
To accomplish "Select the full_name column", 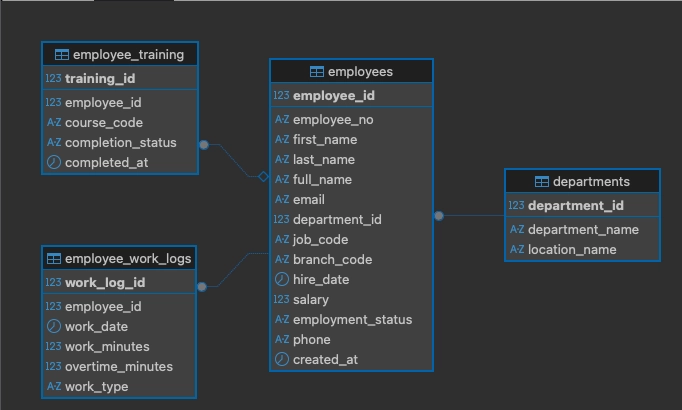I will click(322, 180).
